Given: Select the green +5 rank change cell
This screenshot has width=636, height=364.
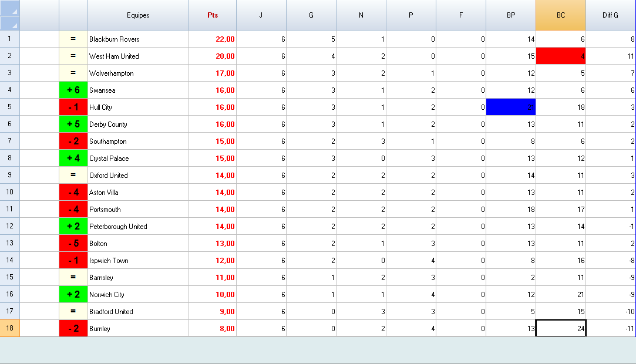Looking at the screenshot, I should (x=73, y=124).
